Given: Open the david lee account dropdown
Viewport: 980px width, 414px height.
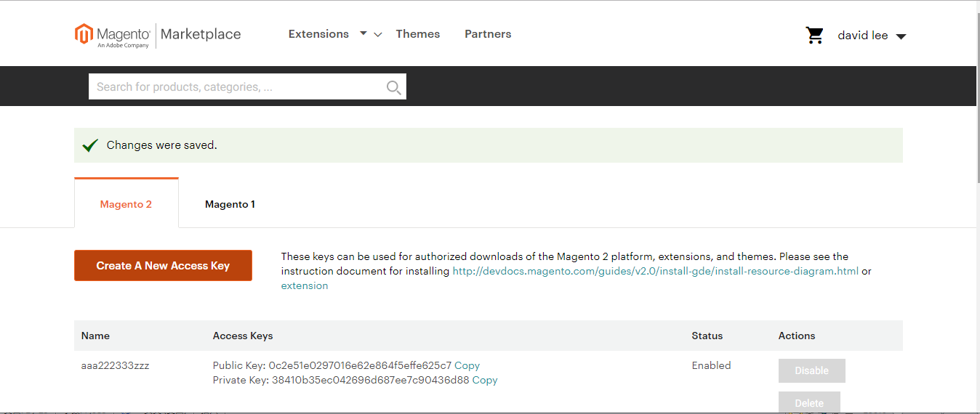Looking at the screenshot, I should pos(872,36).
